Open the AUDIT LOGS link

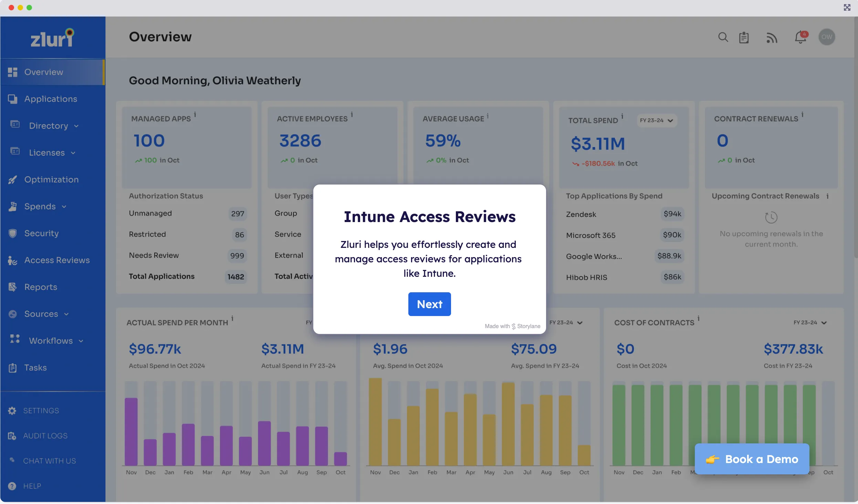pyautogui.click(x=45, y=436)
